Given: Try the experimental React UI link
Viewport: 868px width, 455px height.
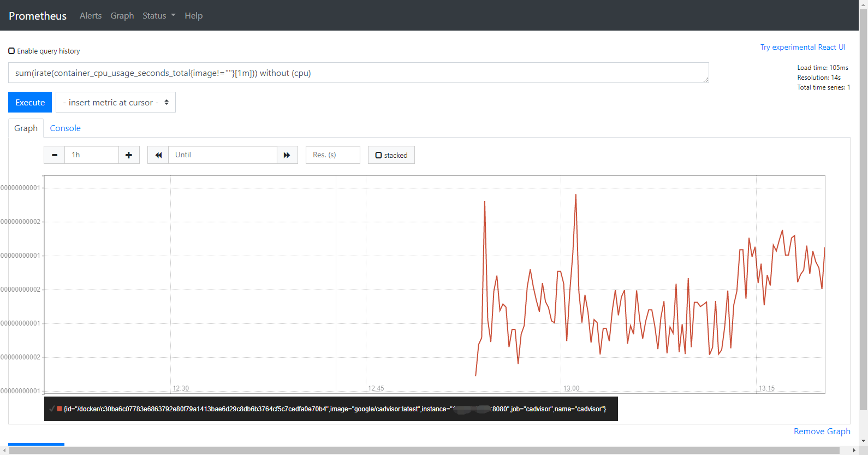Looking at the screenshot, I should coord(803,47).
